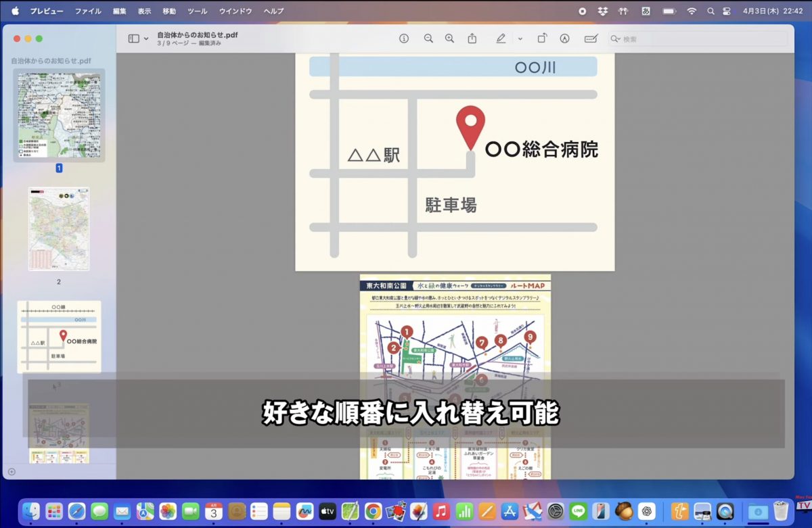812x528 pixels.
Task: Expand the highlight color dropdown arrow
Action: tap(520, 39)
